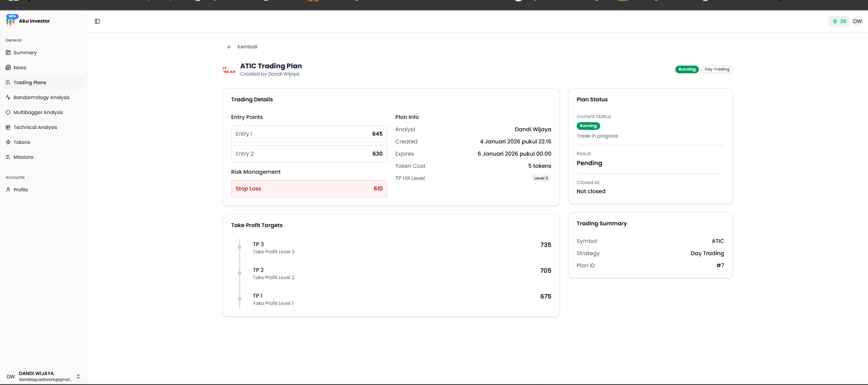Click the 'Take Profit Level 3' label
Viewport: 868px width, 385px height.
point(274,252)
